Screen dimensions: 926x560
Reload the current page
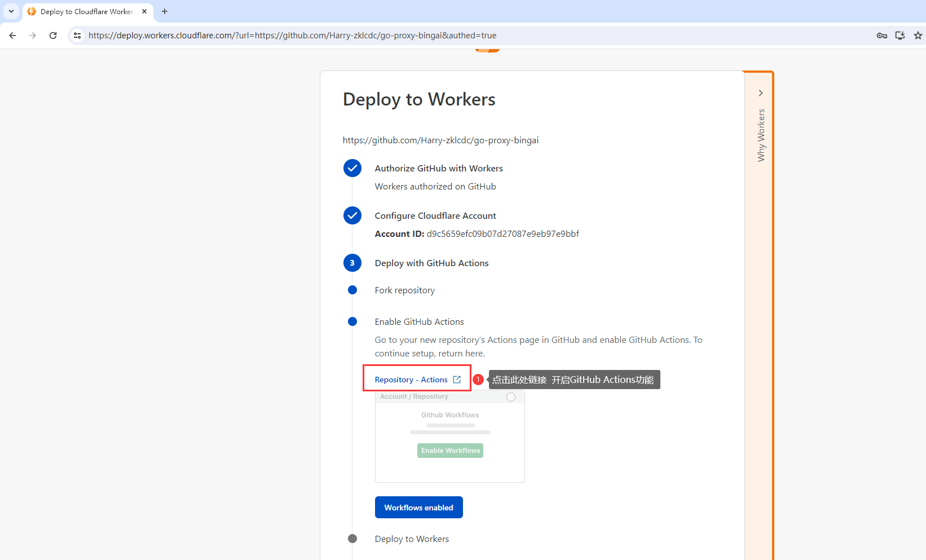point(53,36)
